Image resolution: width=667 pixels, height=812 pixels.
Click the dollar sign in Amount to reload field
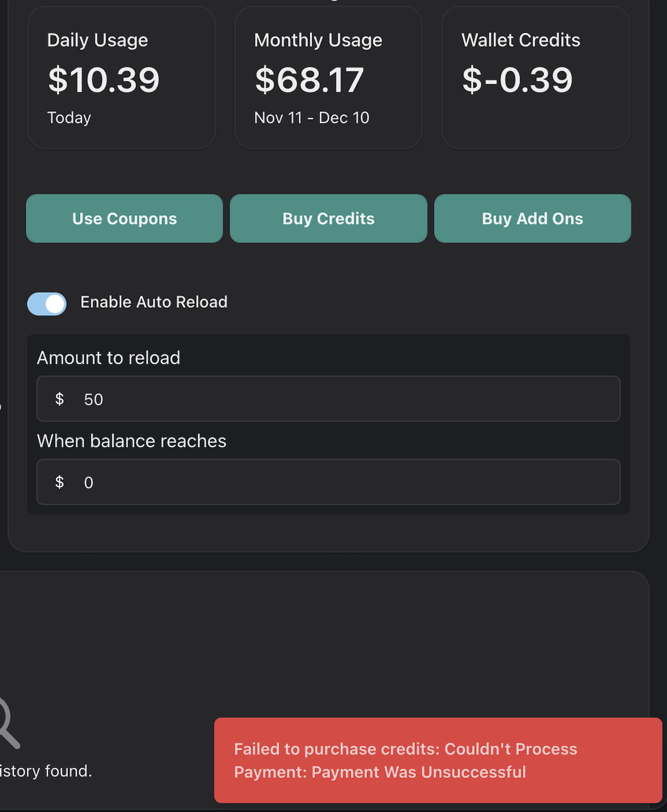(59, 399)
